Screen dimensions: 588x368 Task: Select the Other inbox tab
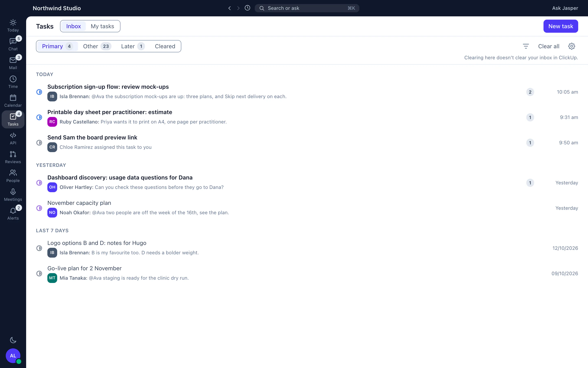97,46
